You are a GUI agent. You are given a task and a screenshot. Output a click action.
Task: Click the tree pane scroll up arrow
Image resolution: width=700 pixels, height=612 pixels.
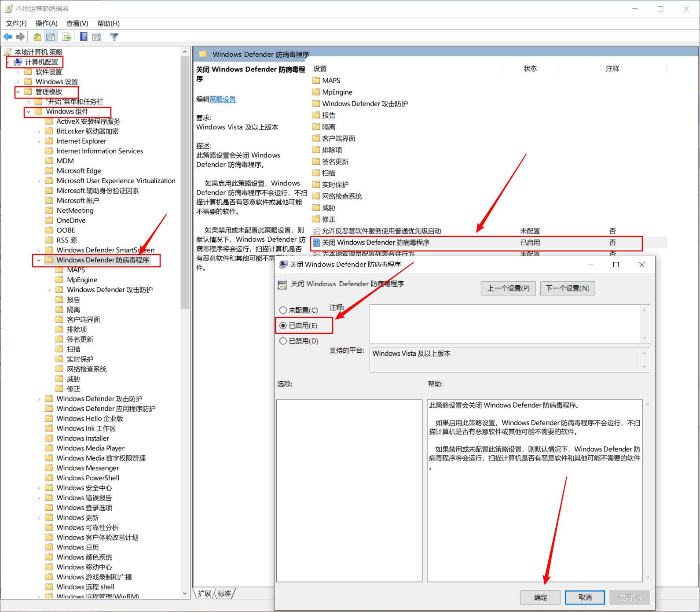(x=185, y=52)
